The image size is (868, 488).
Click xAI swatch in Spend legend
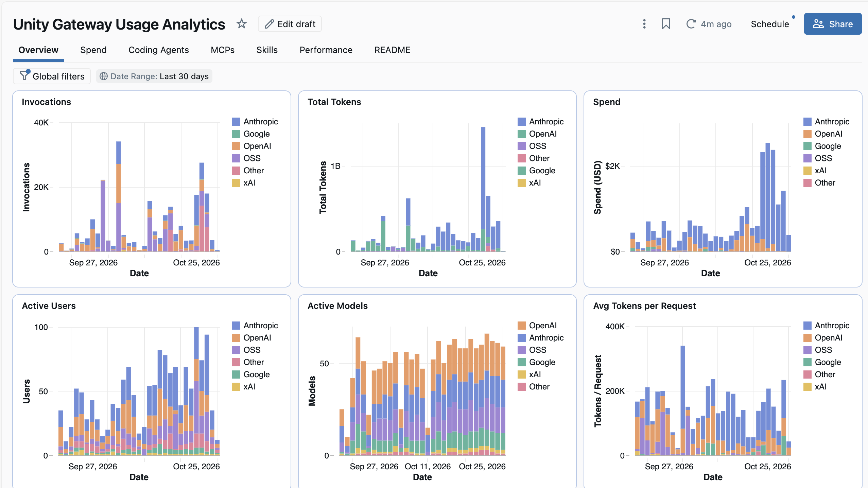pyautogui.click(x=808, y=171)
